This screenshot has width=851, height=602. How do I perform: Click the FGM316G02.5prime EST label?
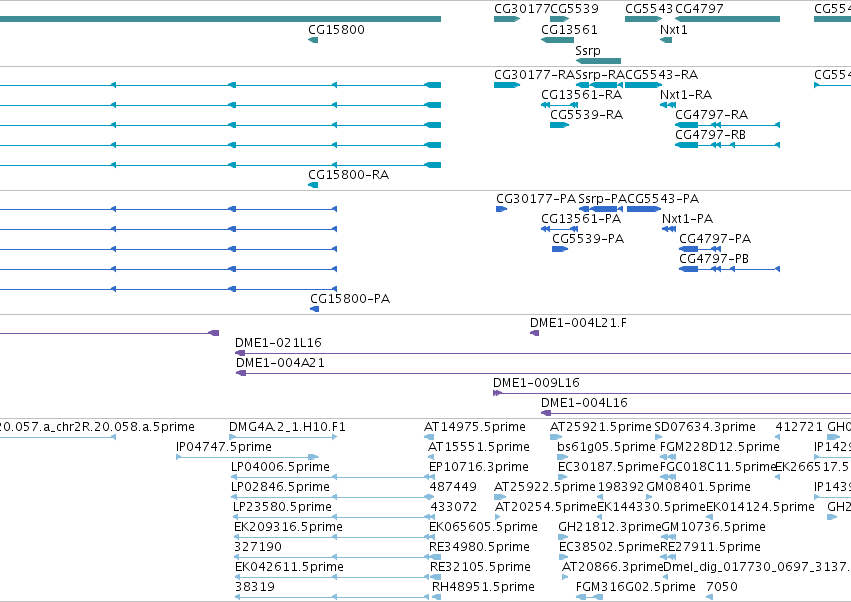click(636, 587)
